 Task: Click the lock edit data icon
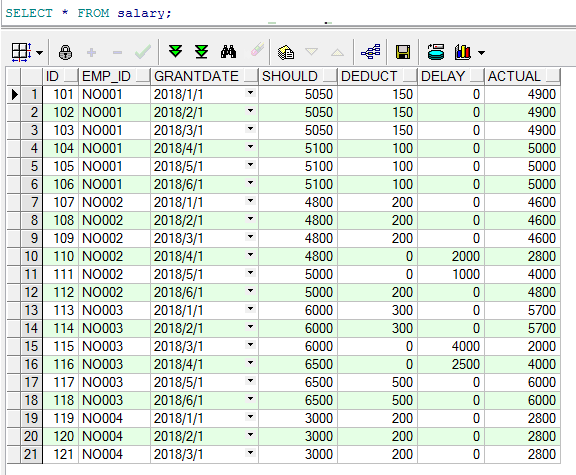point(65,52)
